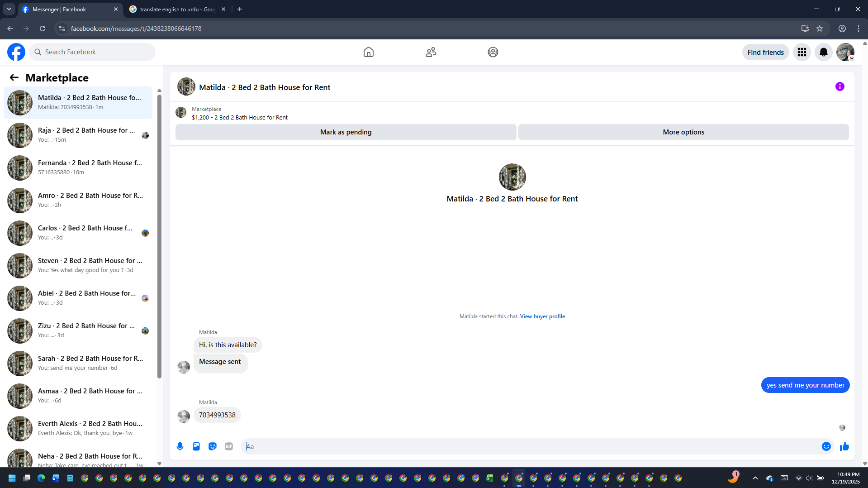Click Matilda's avatar in the chat header
868x488 pixels.
coord(186,87)
